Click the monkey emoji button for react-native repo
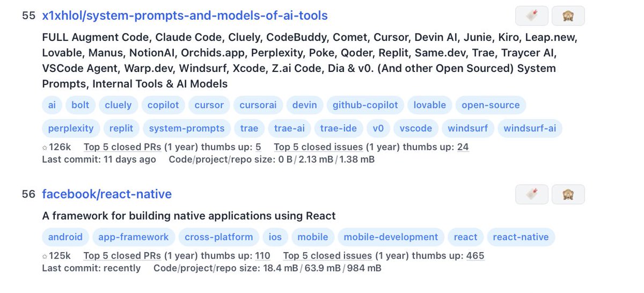 click(x=568, y=194)
